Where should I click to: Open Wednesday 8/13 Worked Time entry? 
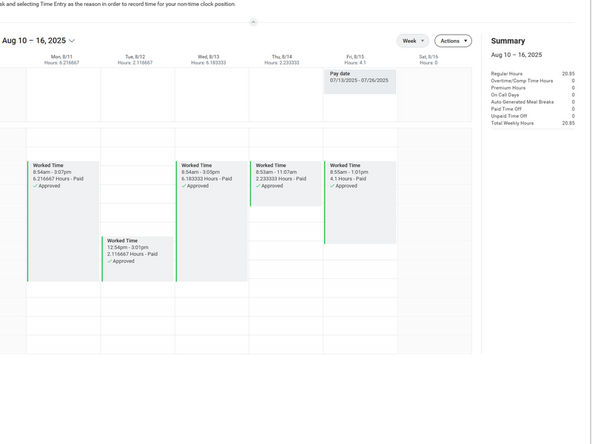pos(211,221)
